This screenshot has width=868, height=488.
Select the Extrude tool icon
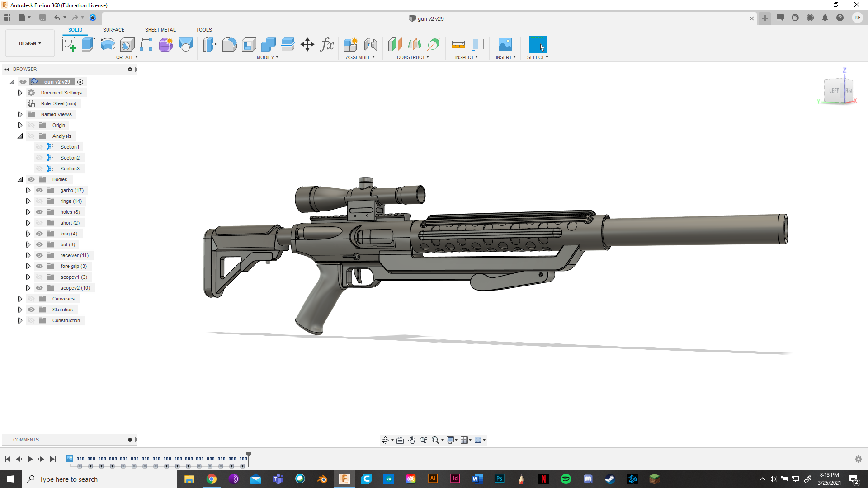[x=88, y=44]
